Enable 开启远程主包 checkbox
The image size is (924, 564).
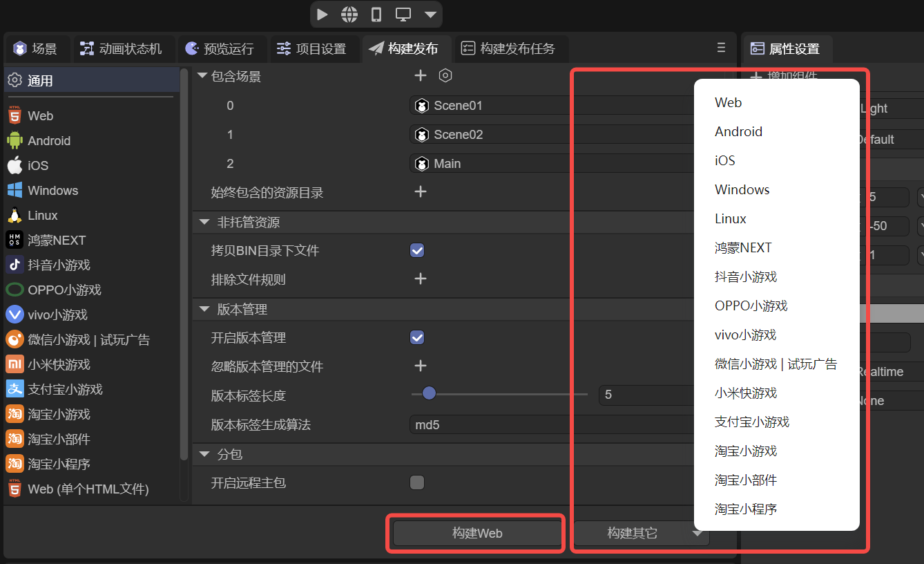tap(417, 482)
